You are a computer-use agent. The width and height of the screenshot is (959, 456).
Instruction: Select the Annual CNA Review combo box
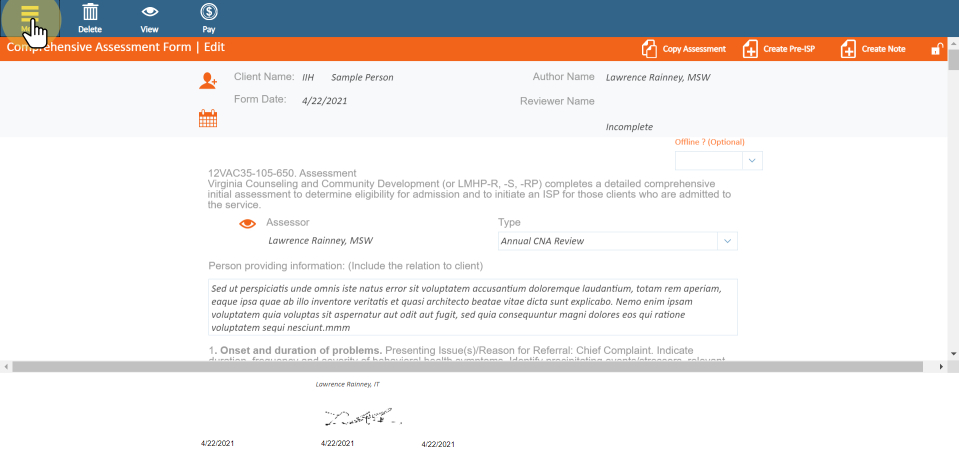pyautogui.click(x=608, y=241)
